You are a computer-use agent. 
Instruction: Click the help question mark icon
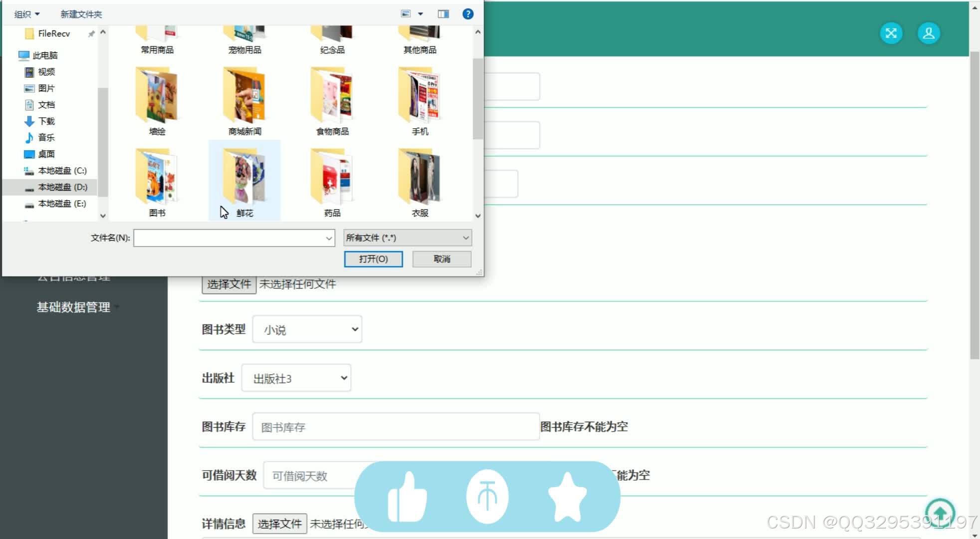(468, 14)
